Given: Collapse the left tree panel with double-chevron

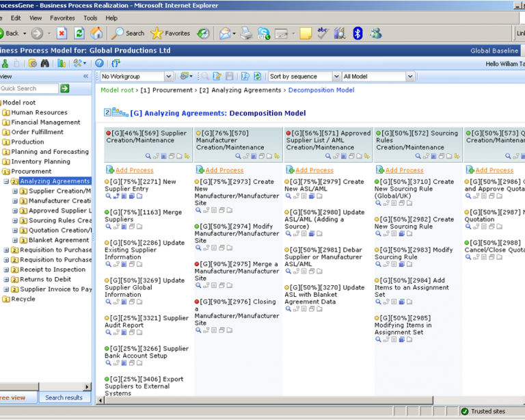Looking at the screenshot, I should click(84, 77).
